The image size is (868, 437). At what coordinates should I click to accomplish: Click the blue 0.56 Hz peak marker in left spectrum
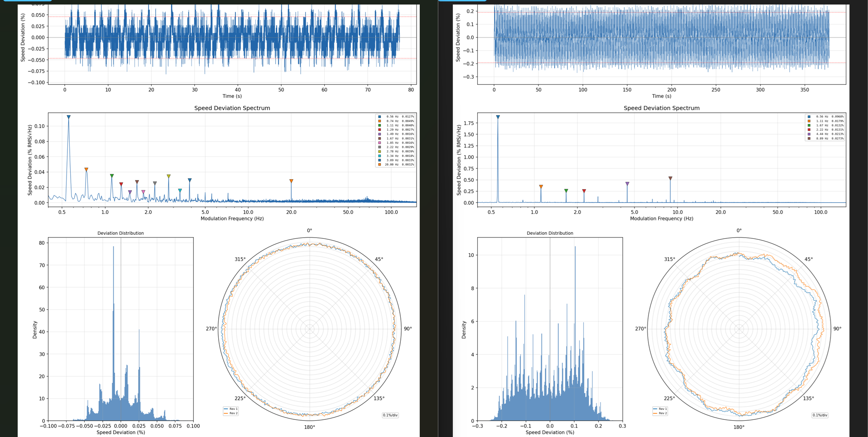[x=69, y=117]
